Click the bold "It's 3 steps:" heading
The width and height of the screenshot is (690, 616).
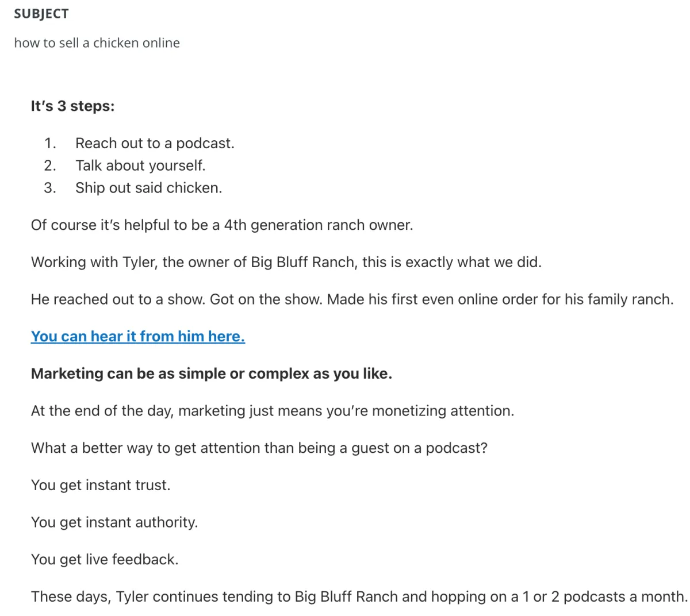coord(73,106)
